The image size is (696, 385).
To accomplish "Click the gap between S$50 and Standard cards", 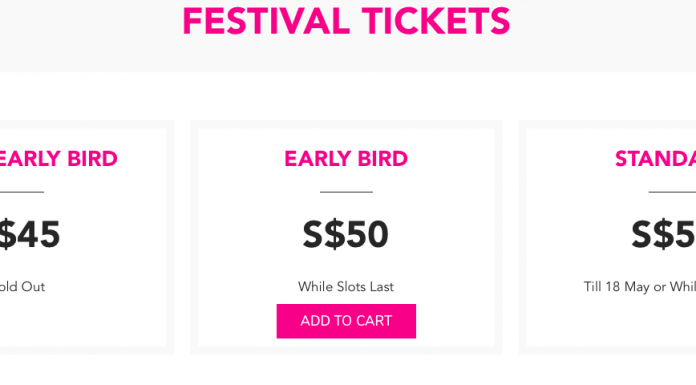I will pyautogui.click(x=511, y=237).
